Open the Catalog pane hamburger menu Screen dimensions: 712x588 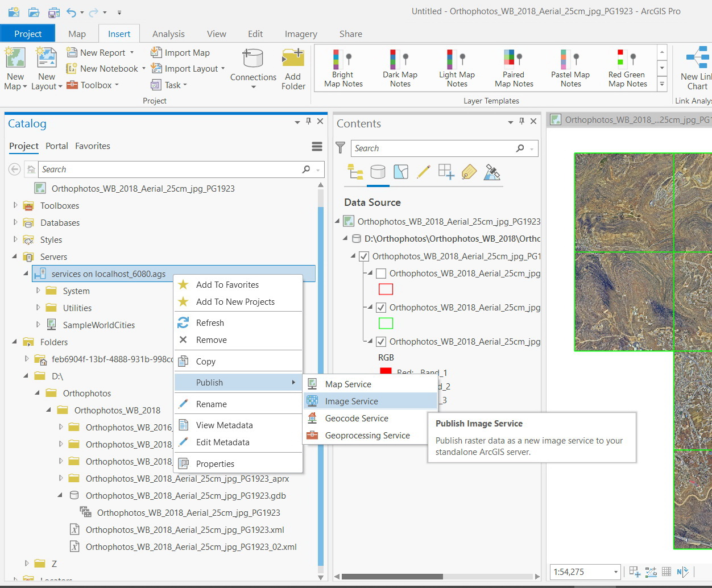coord(317,147)
